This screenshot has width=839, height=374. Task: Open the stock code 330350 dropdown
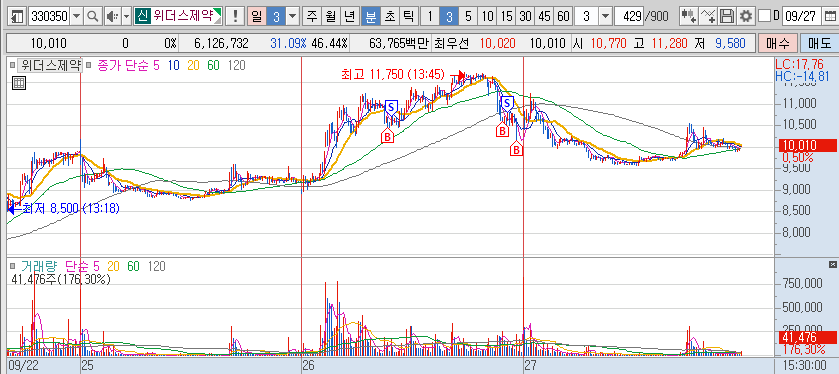tap(76, 17)
